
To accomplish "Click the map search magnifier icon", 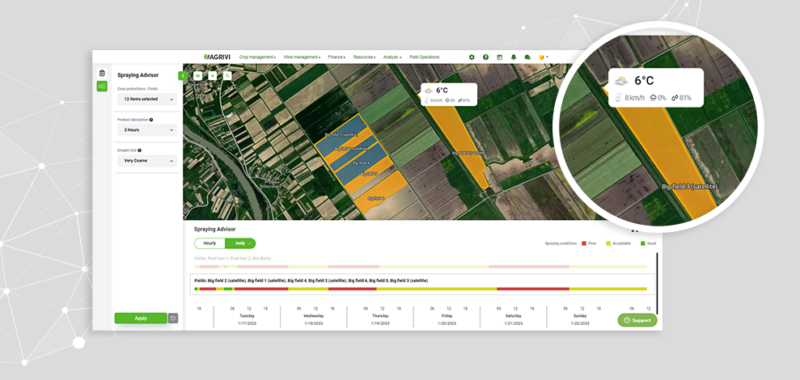I will click(x=227, y=75).
